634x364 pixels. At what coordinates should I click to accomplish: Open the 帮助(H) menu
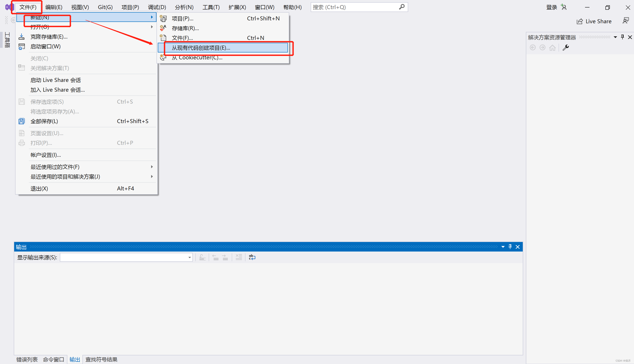292,7
